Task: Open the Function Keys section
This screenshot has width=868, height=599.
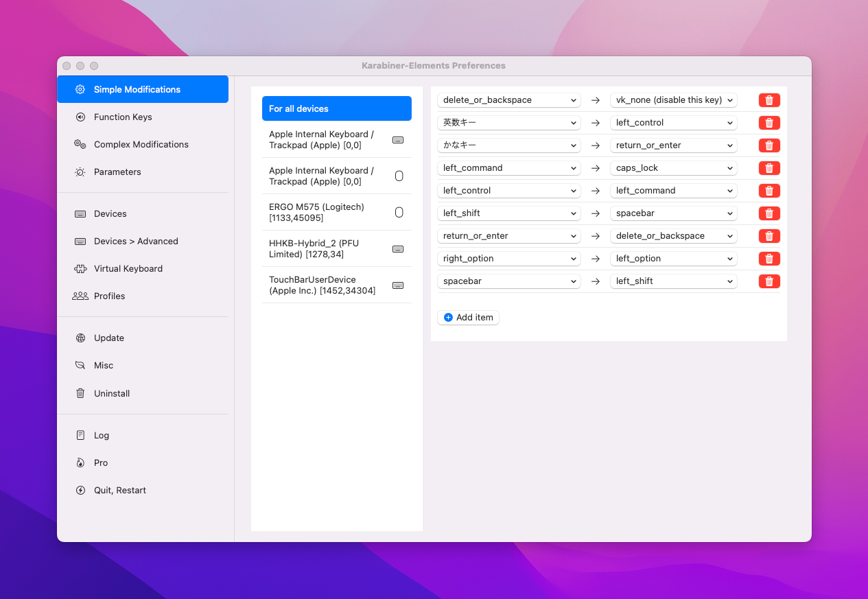Action: click(143, 117)
